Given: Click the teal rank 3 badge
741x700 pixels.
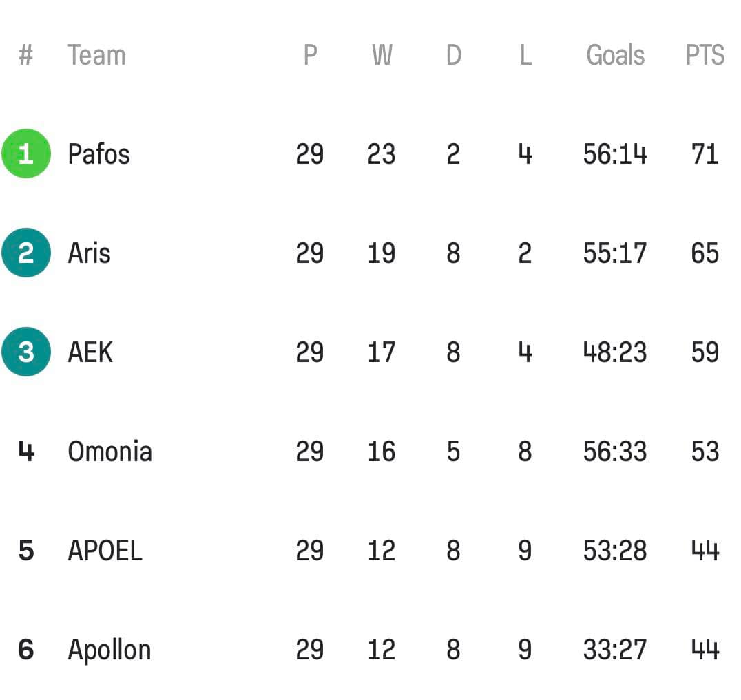Looking at the screenshot, I should [x=26, y=352].
